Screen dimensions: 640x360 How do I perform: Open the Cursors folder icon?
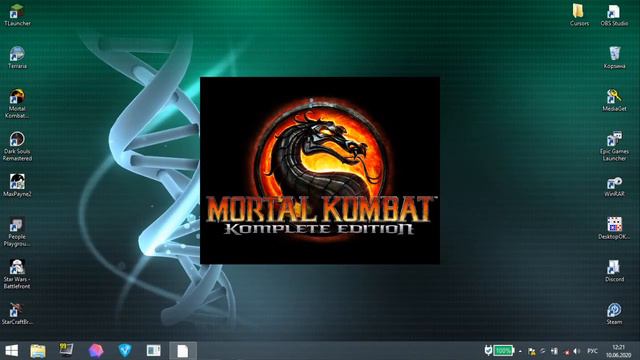[x=579, y=15]
